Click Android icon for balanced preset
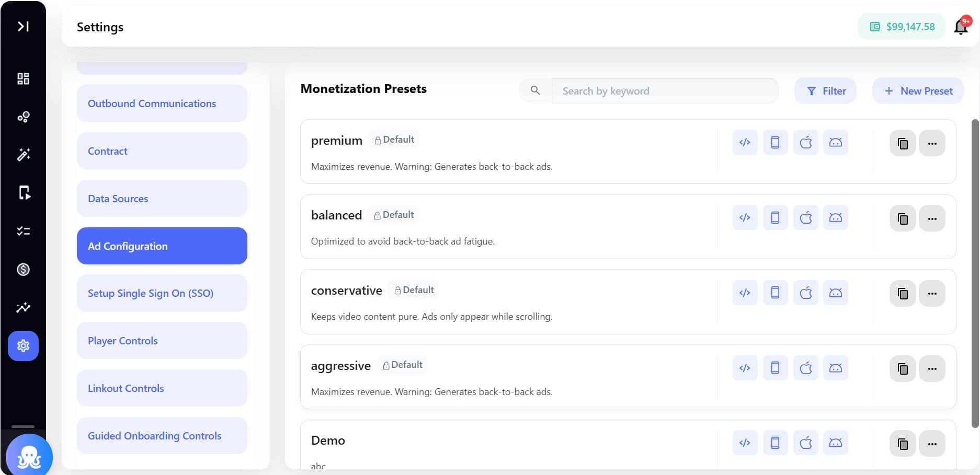The width and height of the screenshot is (980, 475). pyautogui.click(x=836, y=217)
